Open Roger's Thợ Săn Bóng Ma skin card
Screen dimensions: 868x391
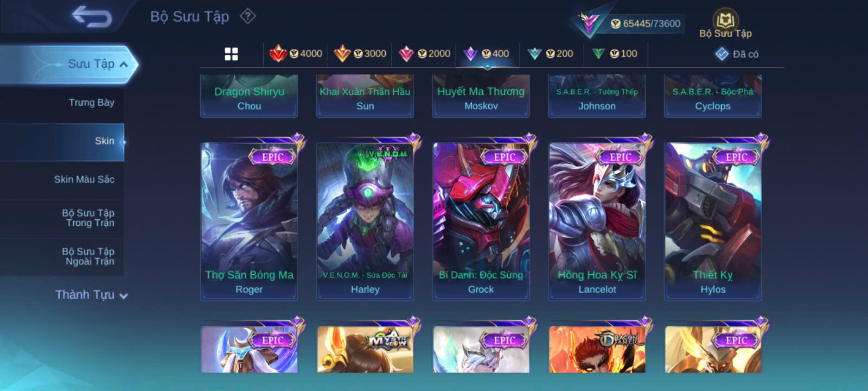coord(249,221)
